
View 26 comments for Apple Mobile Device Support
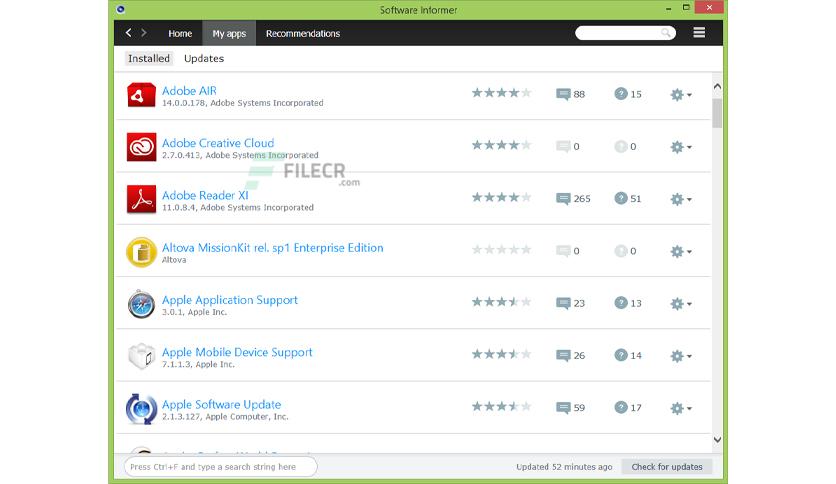[x=570, y=356]
